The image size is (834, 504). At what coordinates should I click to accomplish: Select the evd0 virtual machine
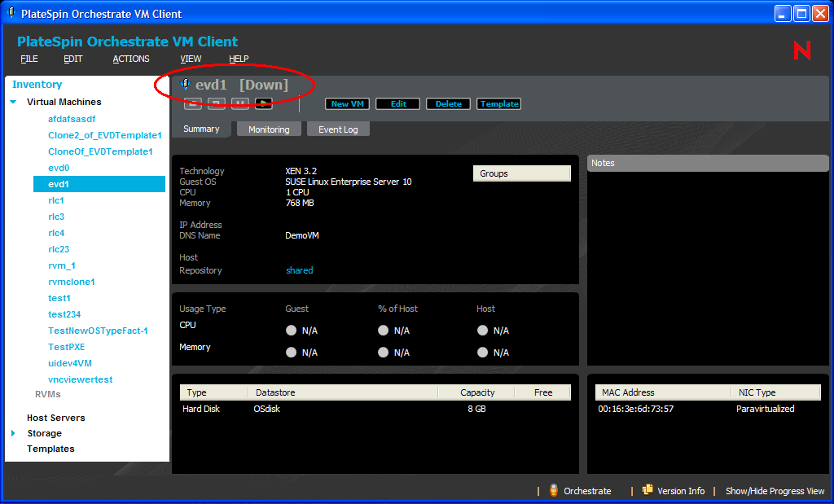coord(59,168)
